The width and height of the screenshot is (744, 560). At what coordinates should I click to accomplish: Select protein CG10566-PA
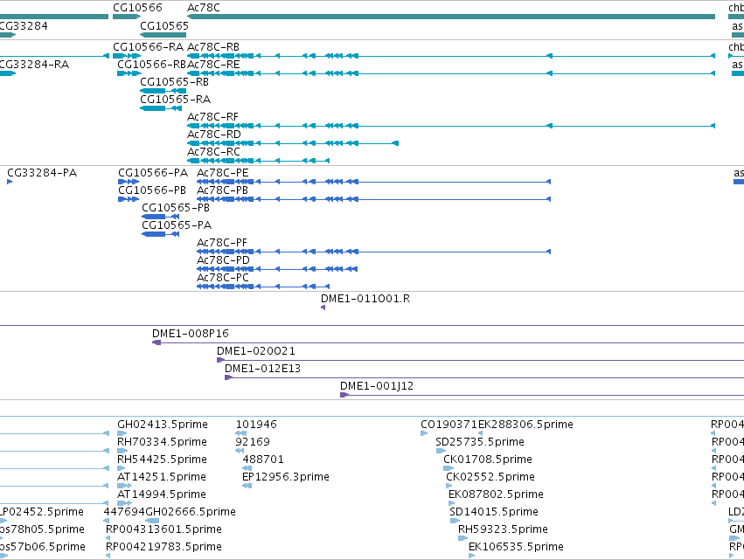click(129, 182)
